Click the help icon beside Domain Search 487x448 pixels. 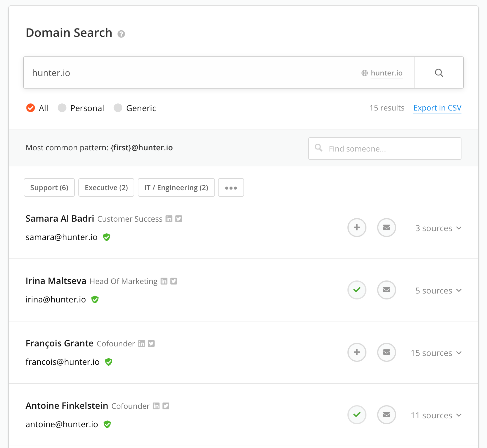[x=121, y=34]
